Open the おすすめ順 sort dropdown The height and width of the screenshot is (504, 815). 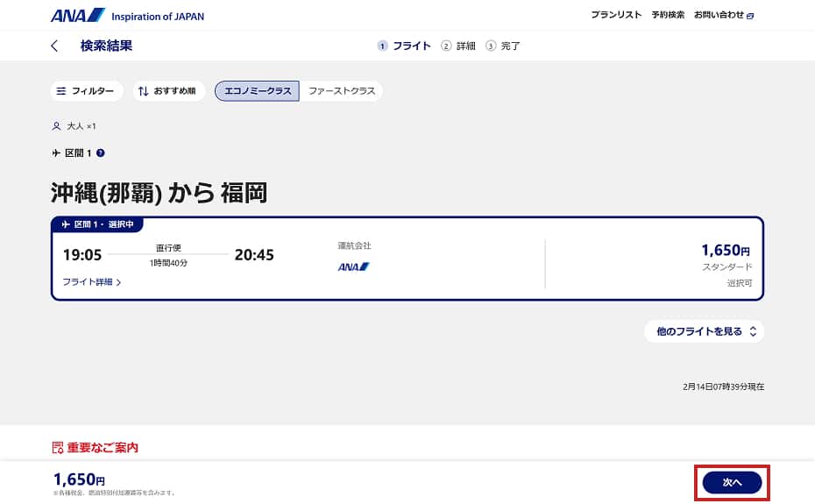(x=169, y=91)
